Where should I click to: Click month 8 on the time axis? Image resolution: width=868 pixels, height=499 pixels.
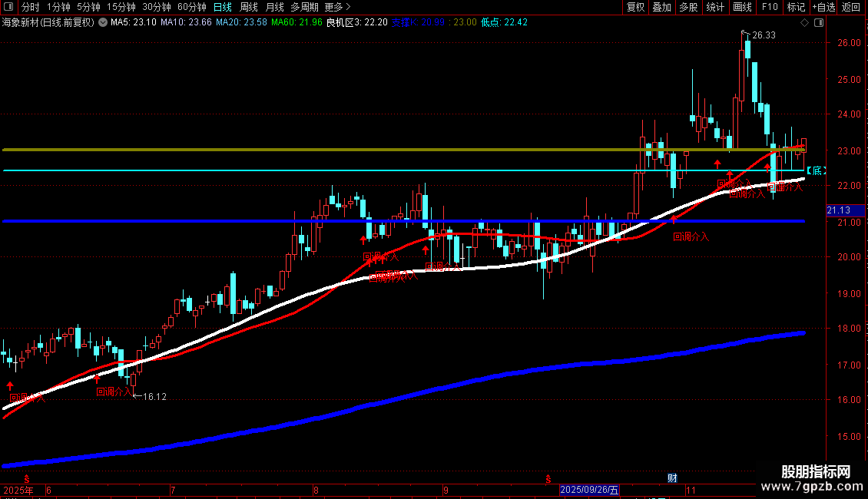[x=316, y=490]
